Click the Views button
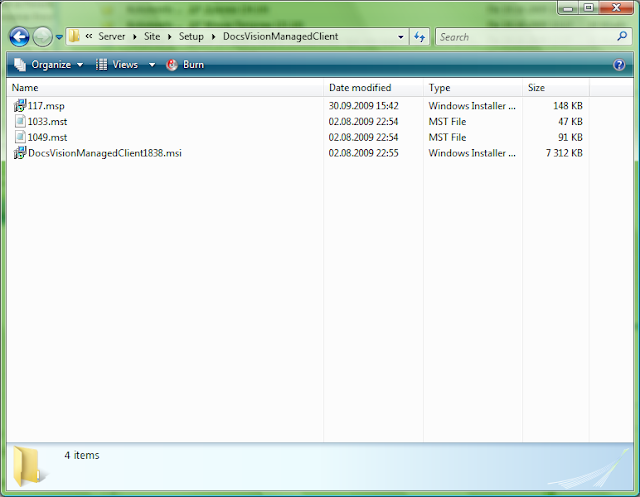 click(117, 64)
